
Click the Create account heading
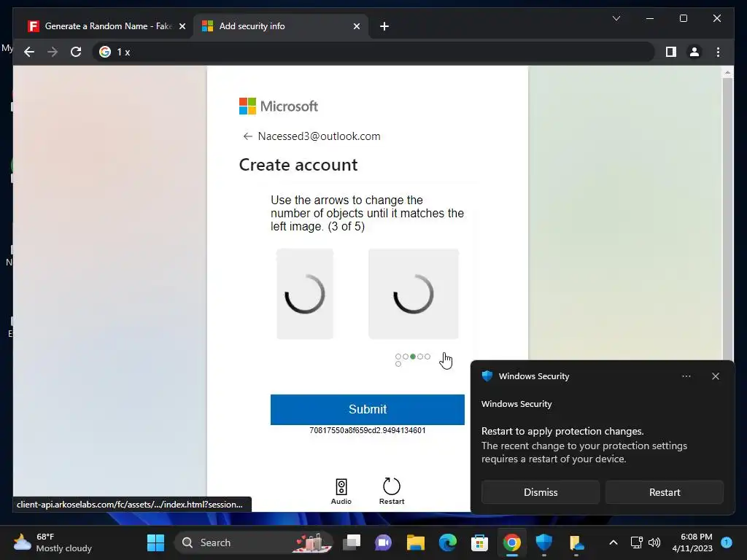[298, 165]
